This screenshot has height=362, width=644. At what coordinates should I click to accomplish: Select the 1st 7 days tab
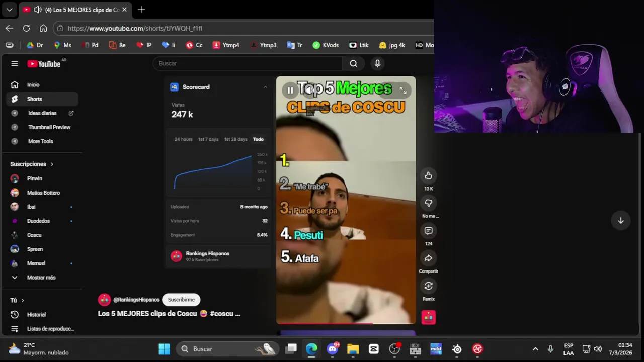208,139
